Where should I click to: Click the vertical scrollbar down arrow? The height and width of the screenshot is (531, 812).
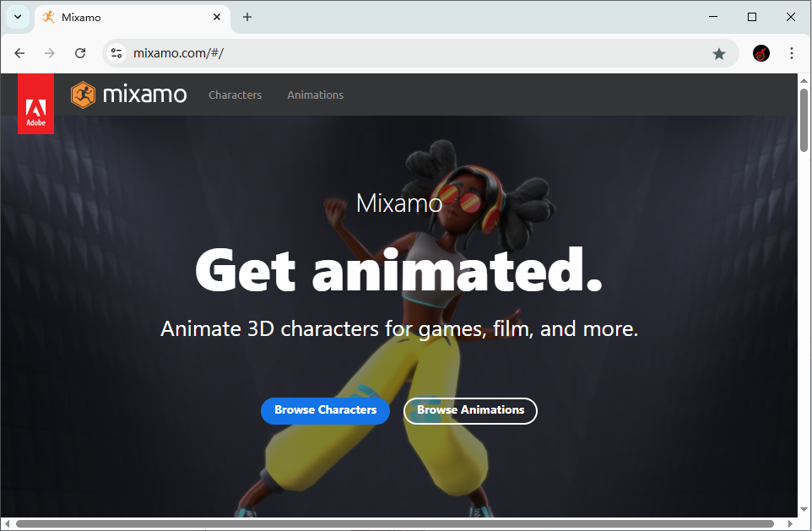804,510
